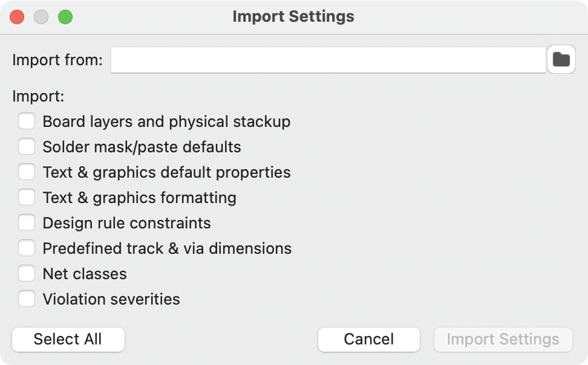
Task: Select all import options at once
Action: (68, 339)
